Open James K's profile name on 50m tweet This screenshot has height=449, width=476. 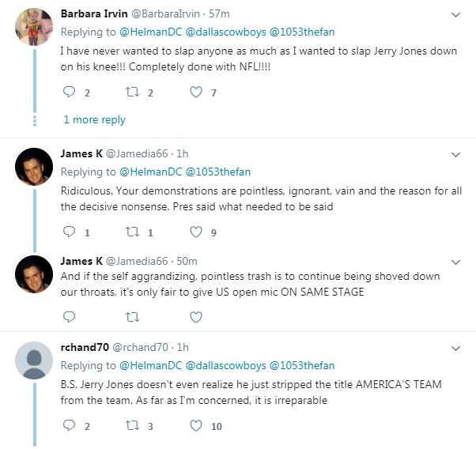click(x=81, y=261)
